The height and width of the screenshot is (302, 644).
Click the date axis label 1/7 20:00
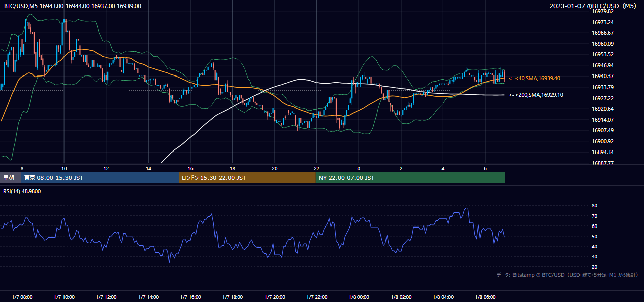tap(275, 297)
